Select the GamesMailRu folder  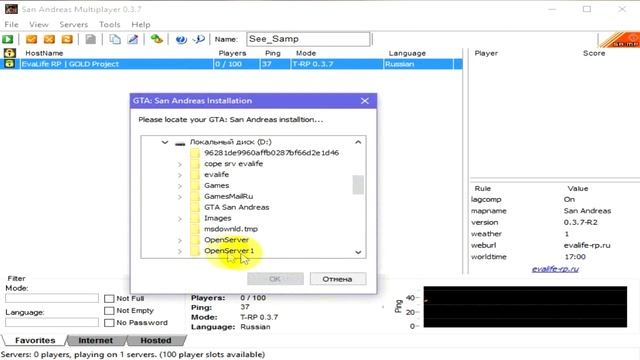229,196
